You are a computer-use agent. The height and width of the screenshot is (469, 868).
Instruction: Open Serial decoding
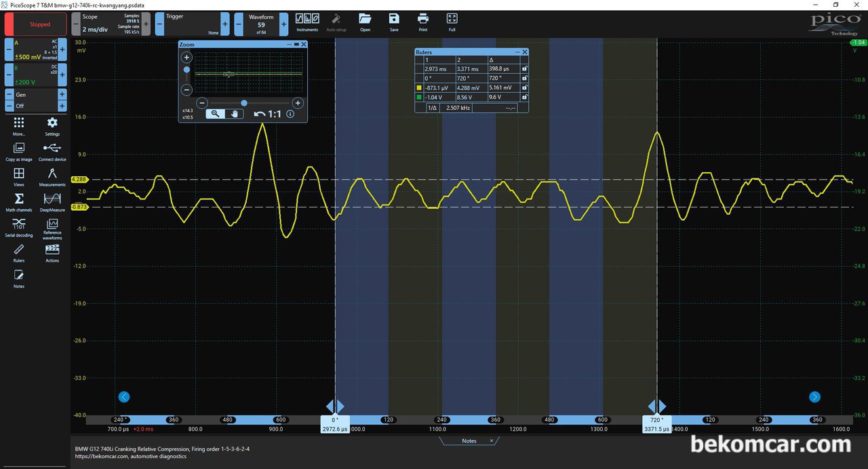pyautogui.click(x=19, y=227)
